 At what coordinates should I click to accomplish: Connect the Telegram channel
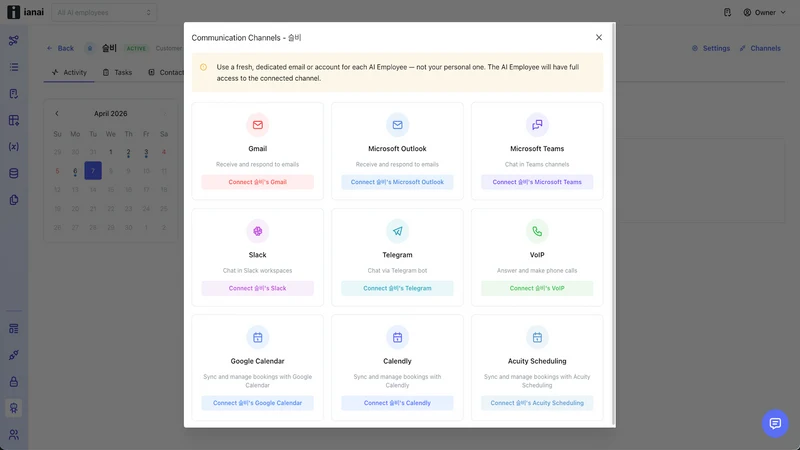397,288
